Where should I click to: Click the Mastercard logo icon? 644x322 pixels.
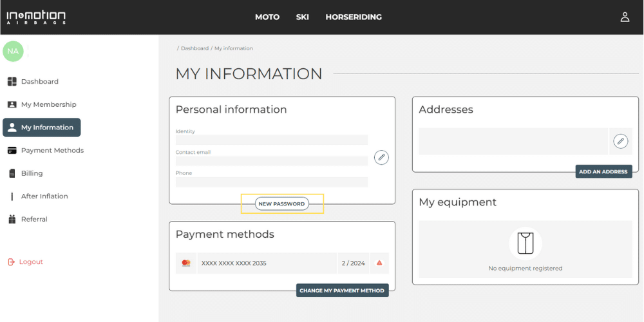[x=186, y=263]
